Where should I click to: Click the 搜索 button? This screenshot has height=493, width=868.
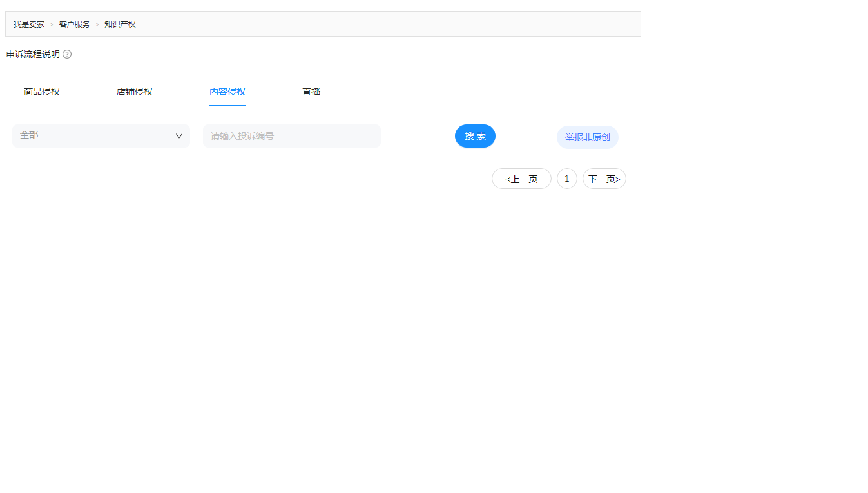[475, 136]
